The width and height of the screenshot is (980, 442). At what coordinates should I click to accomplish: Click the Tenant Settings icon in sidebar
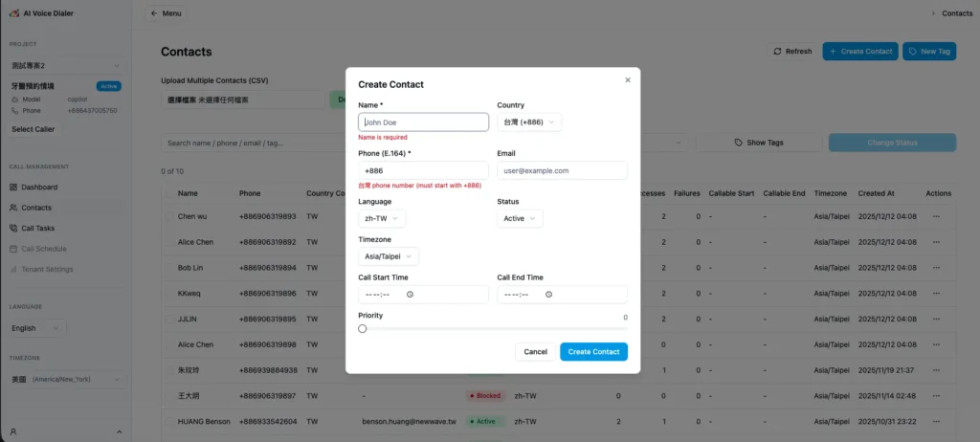pos(13,269)
